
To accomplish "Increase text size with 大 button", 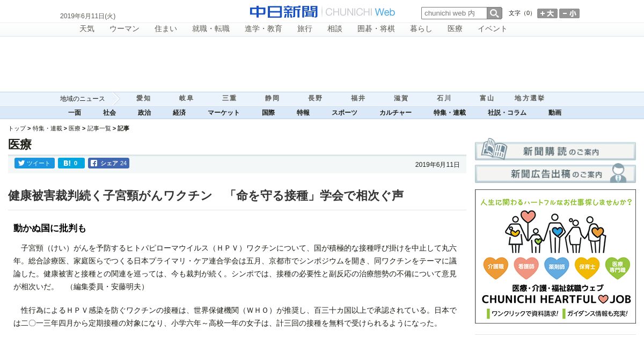I will click(547, 13).
